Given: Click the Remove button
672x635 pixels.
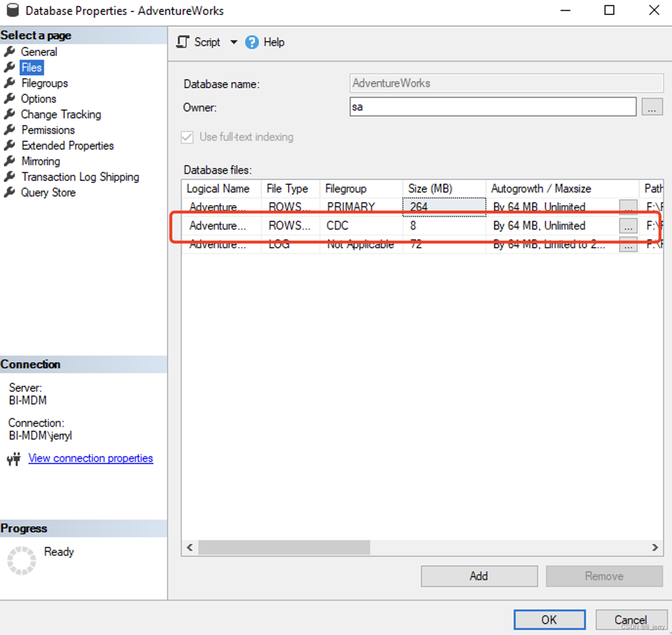Looking at the screenshot, I should point(604,576).
